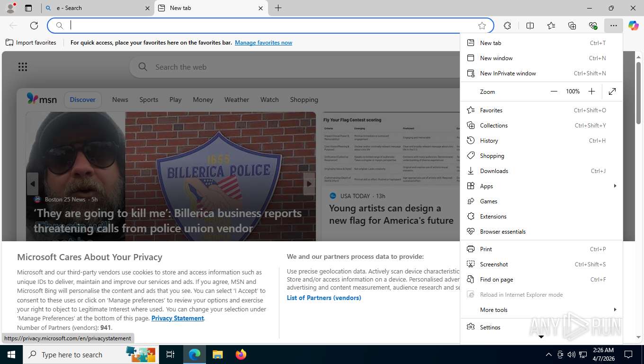Open Split screen icon in toolbar
644x364 pixels.
pos(530,26)
